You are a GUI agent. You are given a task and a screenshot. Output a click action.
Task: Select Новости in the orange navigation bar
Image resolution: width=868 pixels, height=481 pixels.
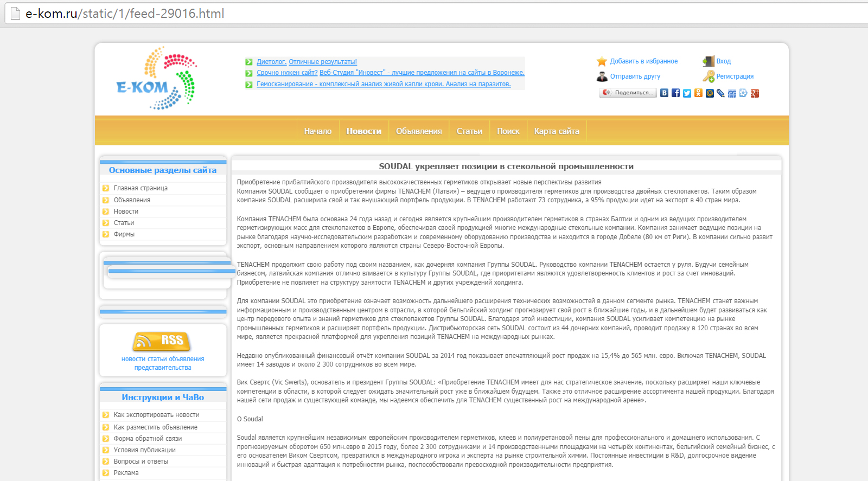[x=364, y=131]
